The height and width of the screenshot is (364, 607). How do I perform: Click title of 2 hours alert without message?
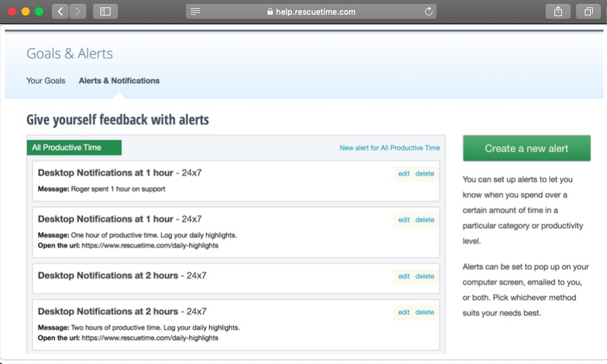122,275
